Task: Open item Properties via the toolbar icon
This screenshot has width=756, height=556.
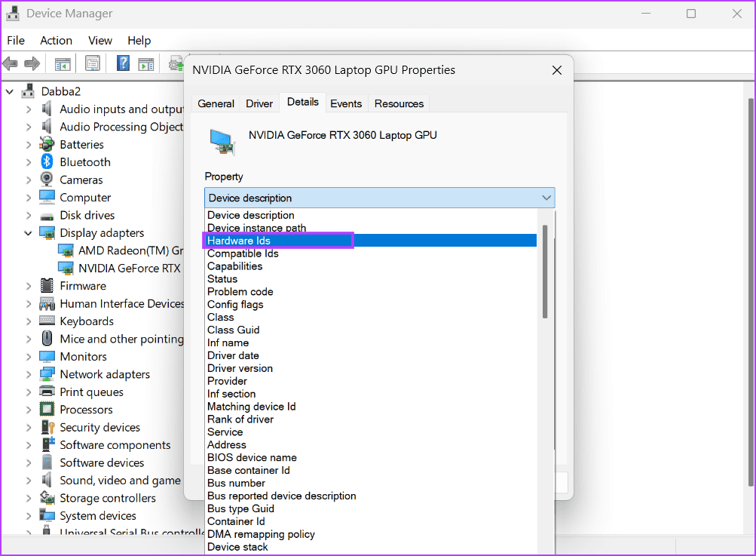Action: (92, 63)
